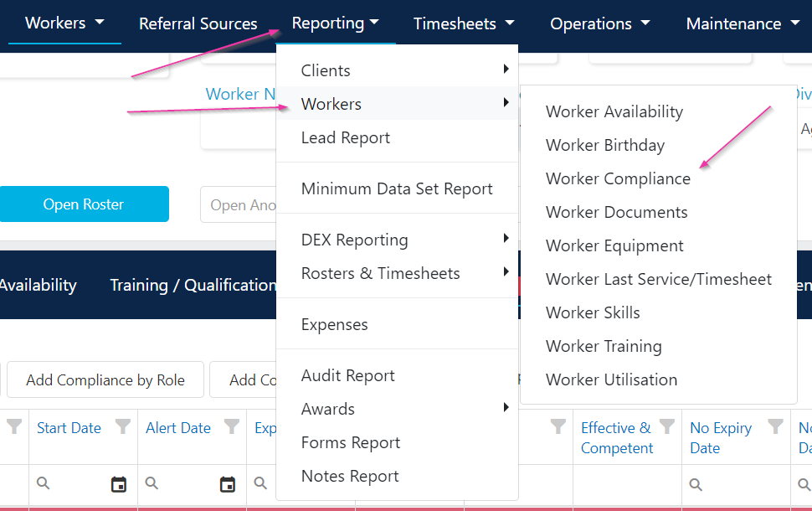
Task: Click the Worker N column link
Action: coord(240,94)
